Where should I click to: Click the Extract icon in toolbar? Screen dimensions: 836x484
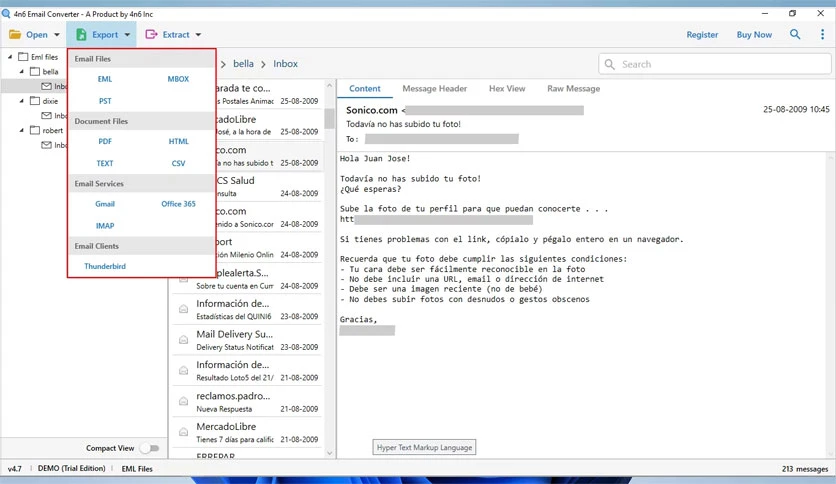pos(151,35)
